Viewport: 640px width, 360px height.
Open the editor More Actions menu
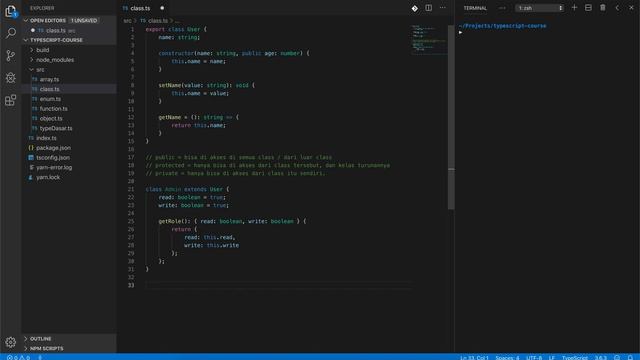pos(442,8)
